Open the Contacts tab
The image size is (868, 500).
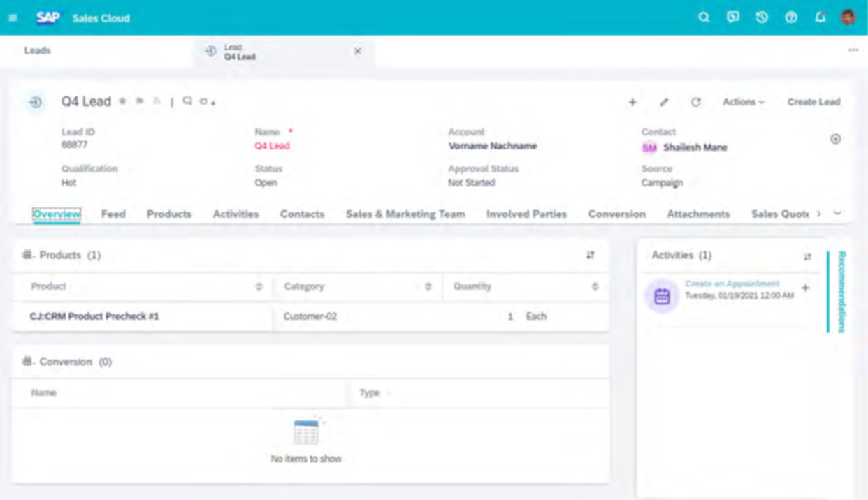(302, 214)
